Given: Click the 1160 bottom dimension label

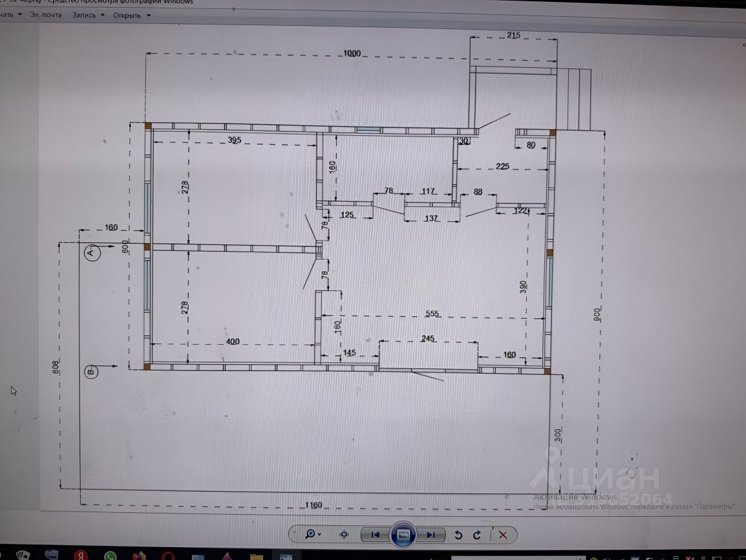Looking at the screenshot, I should 314,505.
